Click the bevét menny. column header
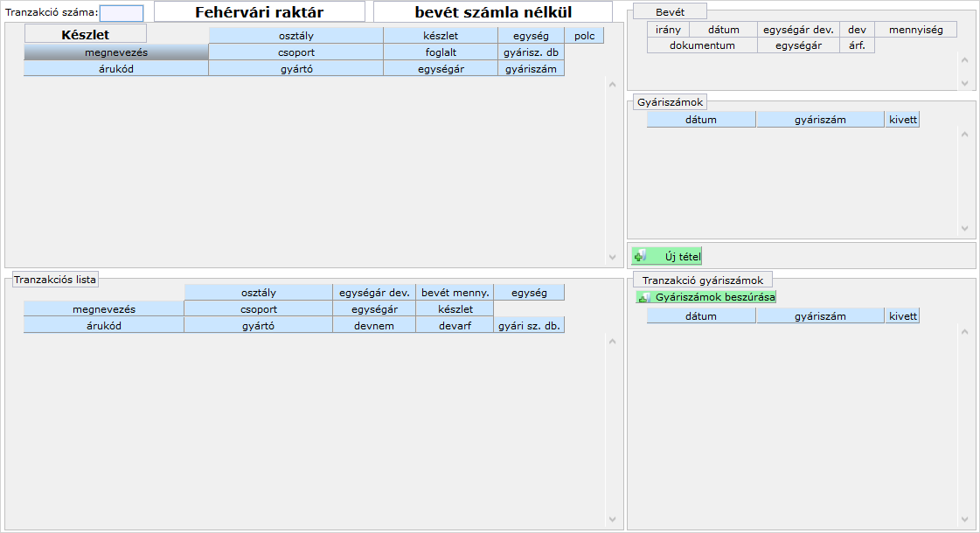This screenshot has width=980, height=533. [455, 293]
